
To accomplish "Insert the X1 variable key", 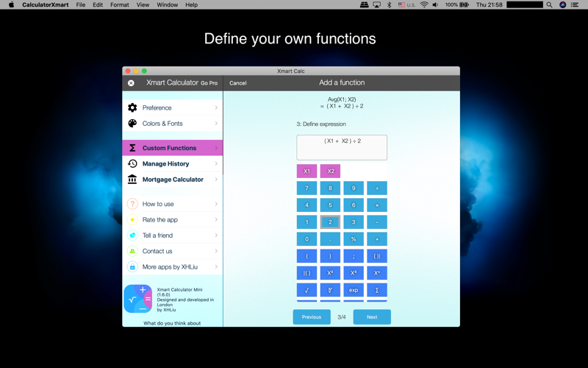I will tap(306, 171).
